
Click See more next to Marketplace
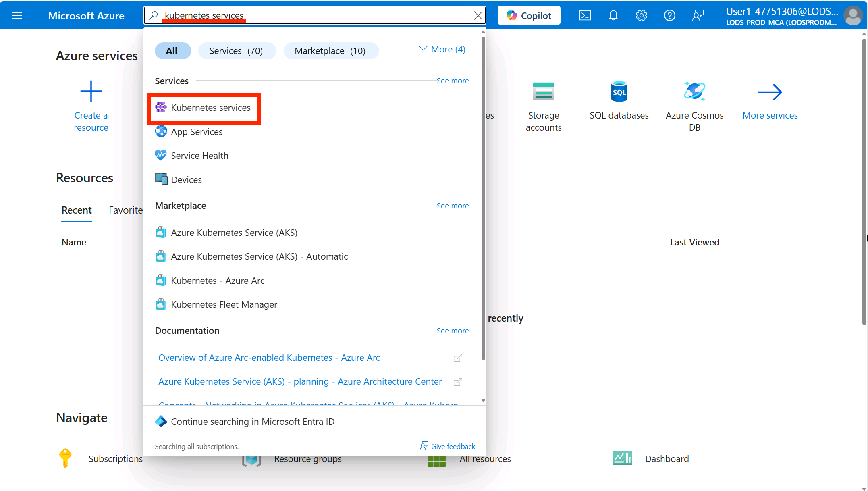[x=453, y=206]
